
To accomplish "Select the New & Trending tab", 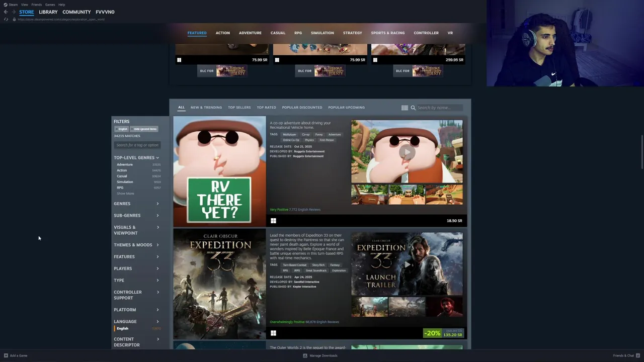I will coord(206,108).
